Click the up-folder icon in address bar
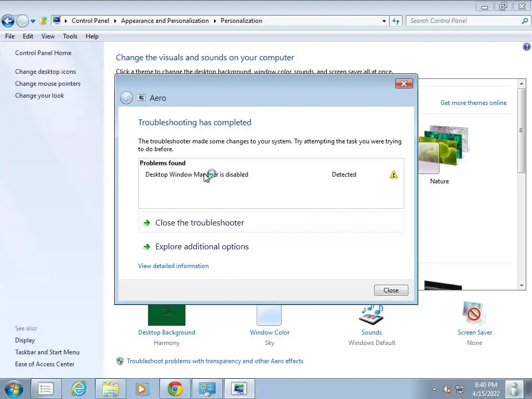The height and width of the screenshot is (399, 532). tap(43, 21)
